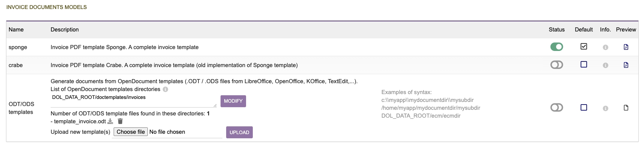Click the UPLOAD button
644x154 pixels.
coord(239,132)
